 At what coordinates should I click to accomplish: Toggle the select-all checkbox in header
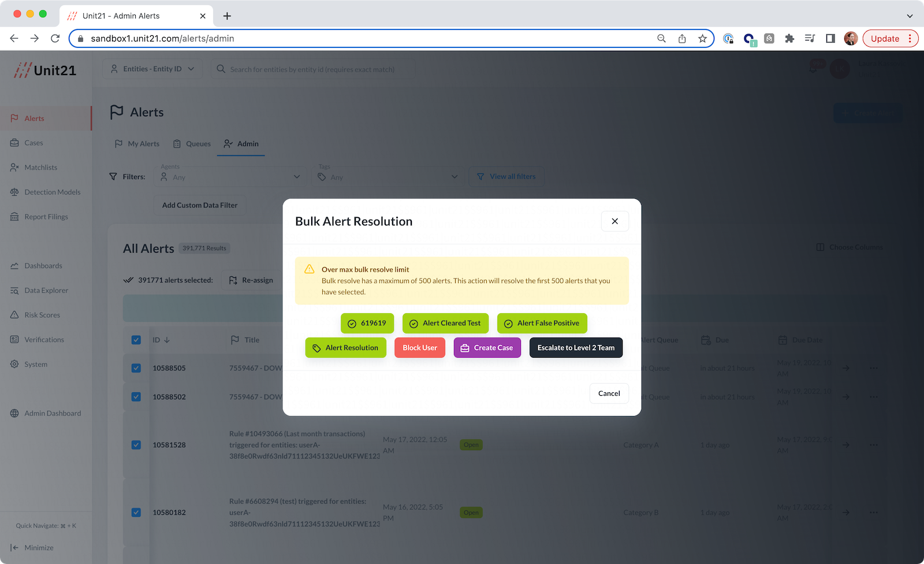click(136, 340)
